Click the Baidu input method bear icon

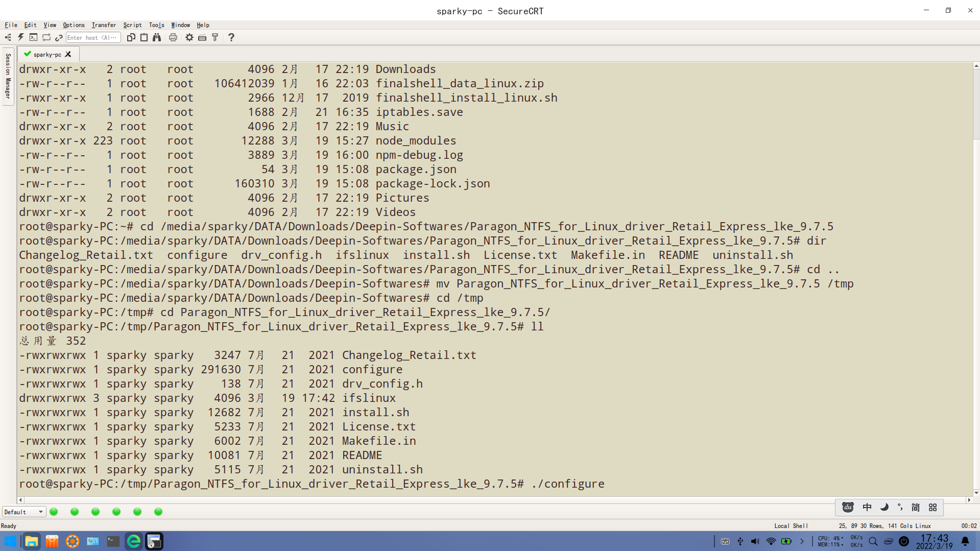[848, 507]
